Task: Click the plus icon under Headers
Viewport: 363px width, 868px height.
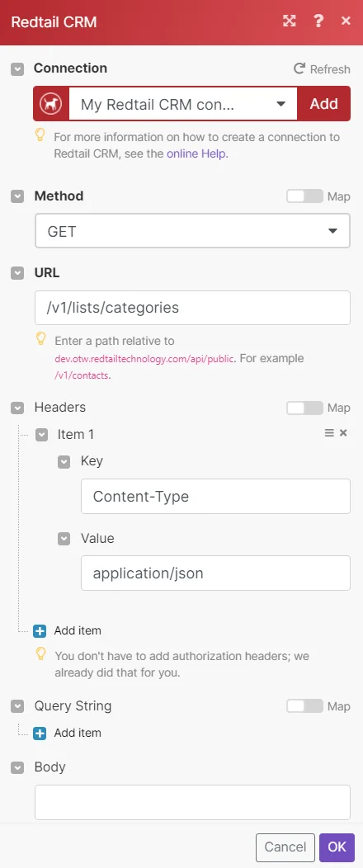Action: (x=40, y=630)
